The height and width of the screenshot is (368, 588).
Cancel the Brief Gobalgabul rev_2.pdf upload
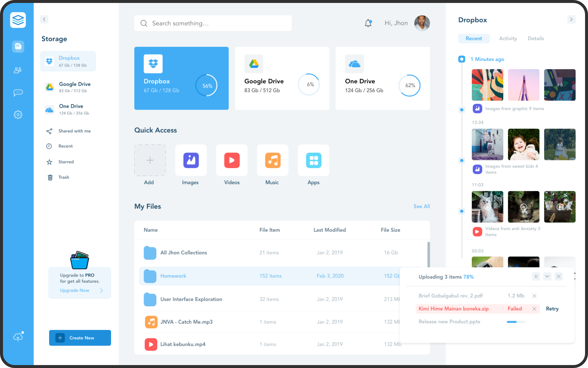click(x=534, y=296)
